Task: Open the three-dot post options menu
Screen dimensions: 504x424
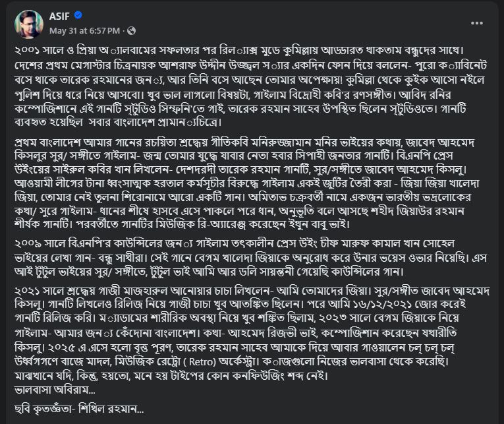Action: 476,23
